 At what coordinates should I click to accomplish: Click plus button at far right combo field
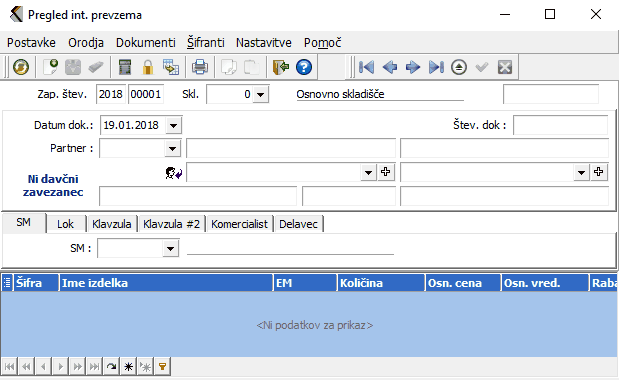(x=598, y=172)
